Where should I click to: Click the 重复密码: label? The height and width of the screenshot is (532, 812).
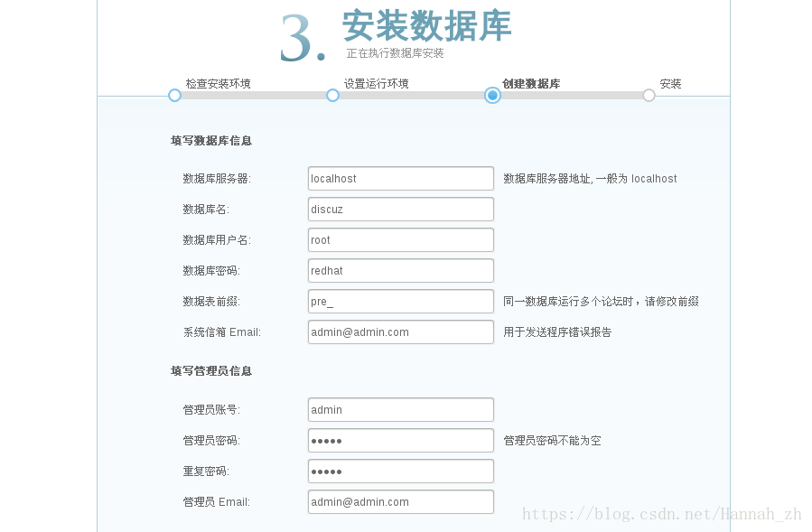coord(206,471)
